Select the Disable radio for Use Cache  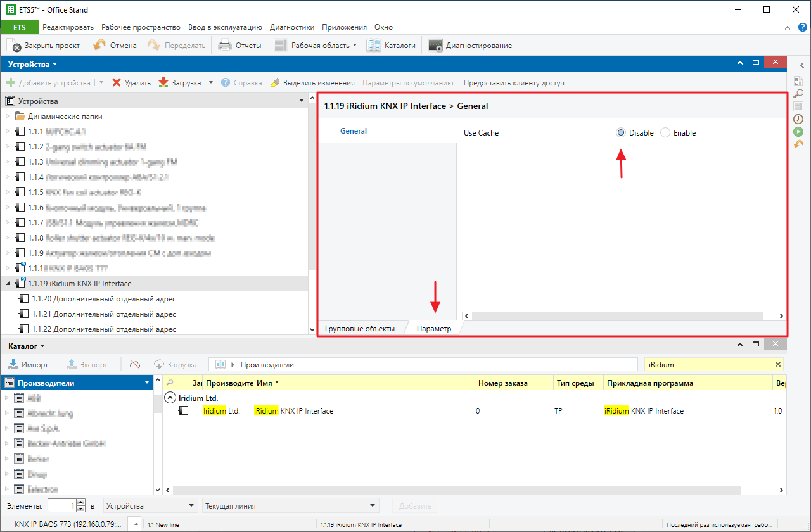(621, 132)
